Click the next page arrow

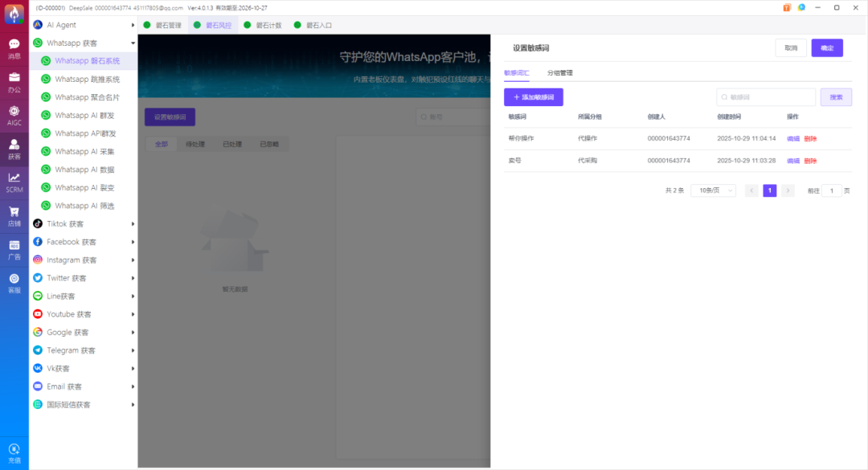(788, 190)
